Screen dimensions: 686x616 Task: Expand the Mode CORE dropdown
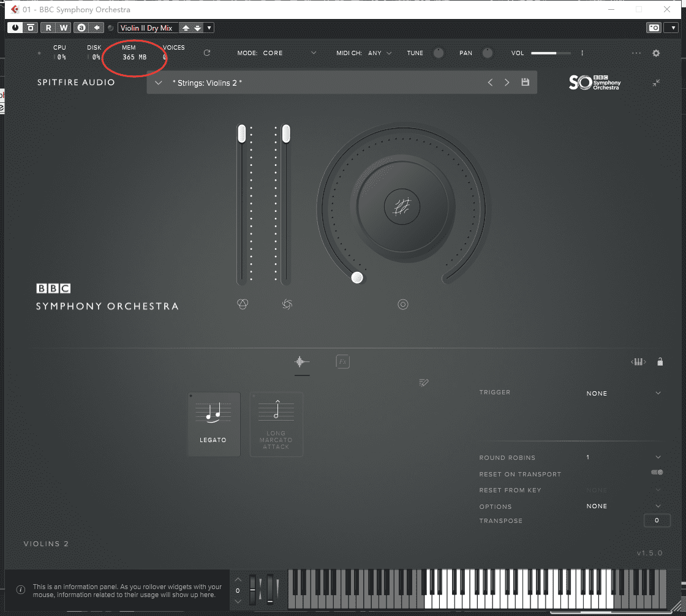pyautogui.click(x=314, y=53)
